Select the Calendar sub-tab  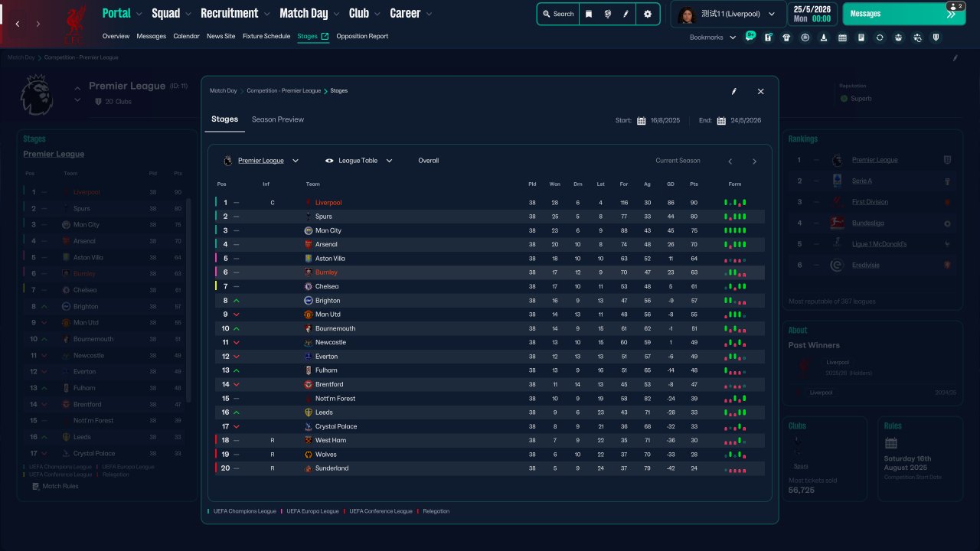tap(186, 36)
